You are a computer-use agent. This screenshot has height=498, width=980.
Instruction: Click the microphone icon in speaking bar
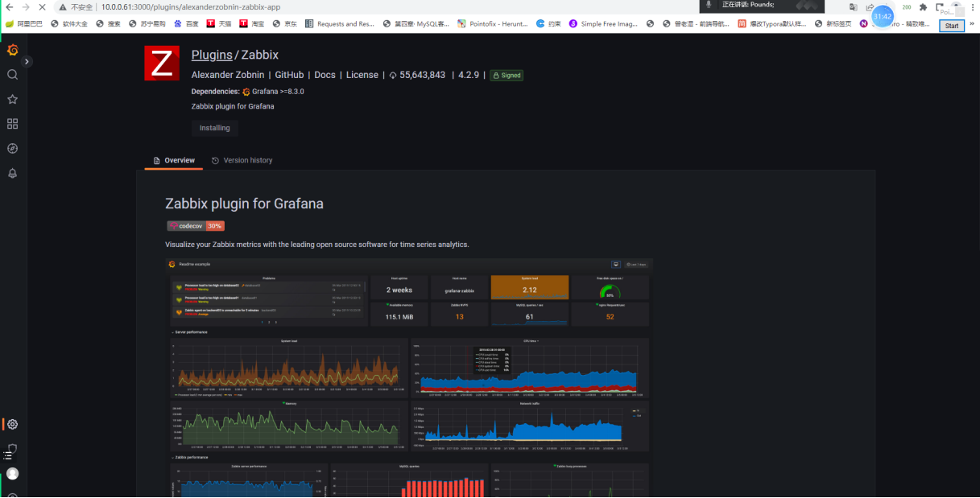[x=709, y=5]
